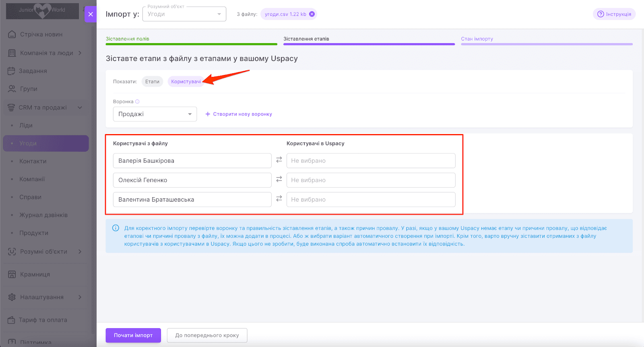Remove the угоди.csv file chip
644x347 pixels.
tap(312, 14)
